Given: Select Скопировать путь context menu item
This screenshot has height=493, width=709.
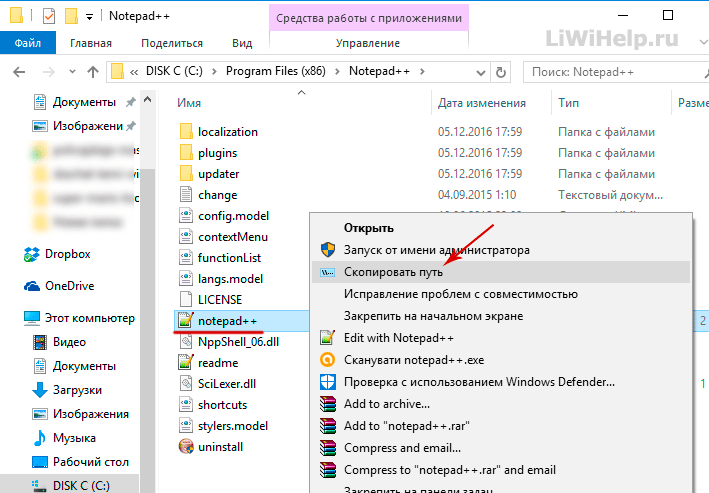Looking at the screenshot, I should 501,272.
